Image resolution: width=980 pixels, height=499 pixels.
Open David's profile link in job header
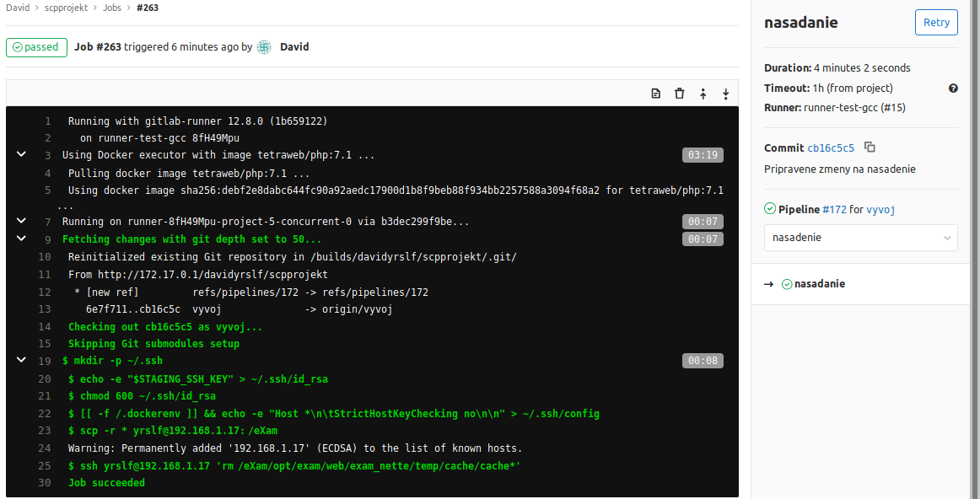tap(294, 47)
